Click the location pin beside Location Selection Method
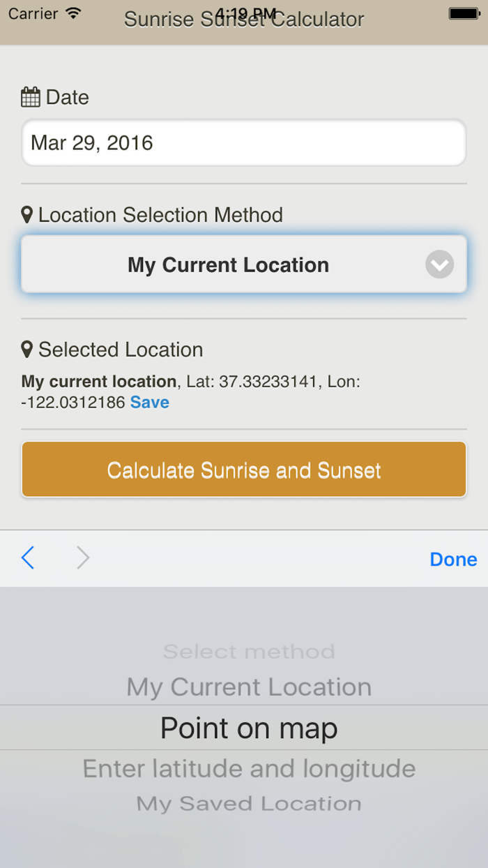This screenshot has height=868, width=488. [26, 215]
